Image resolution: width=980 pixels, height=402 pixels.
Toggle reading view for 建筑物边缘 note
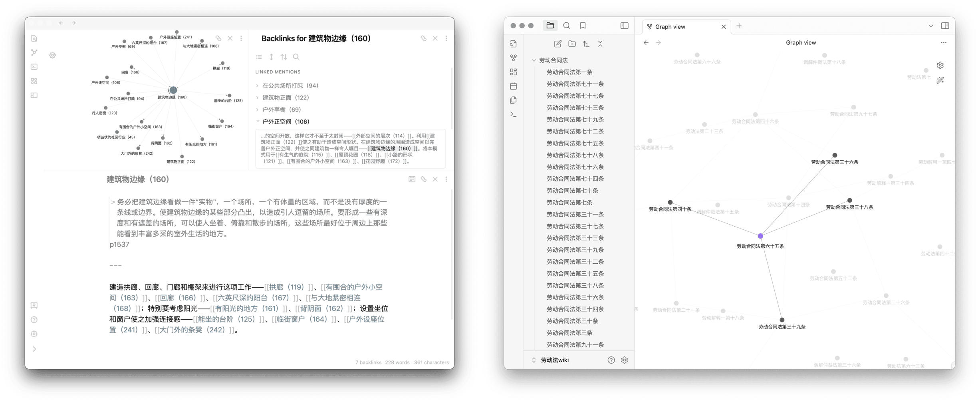412,179
